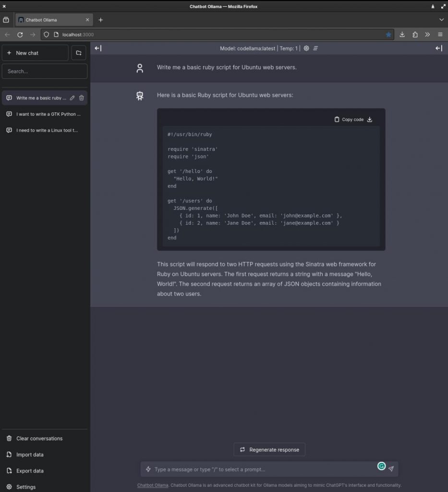Toggle the bookmark star
The image size is (448, 492).
(x=389, y=35)
